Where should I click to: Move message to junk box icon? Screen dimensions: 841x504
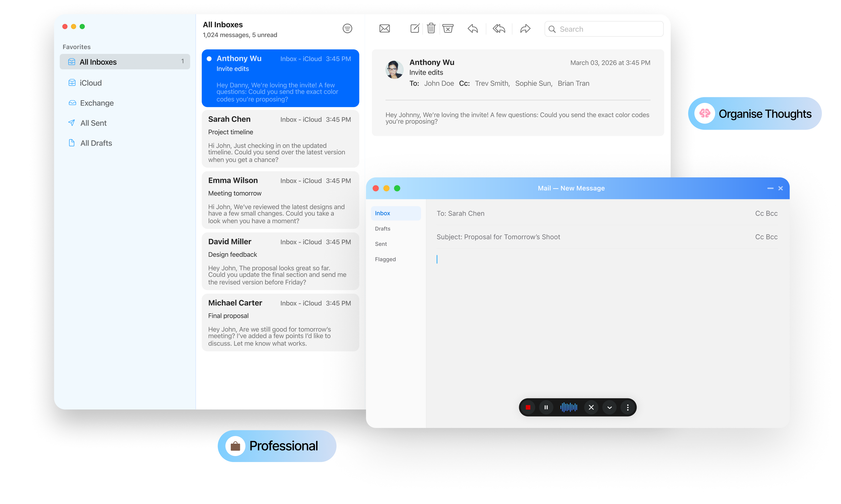(448, 28)
